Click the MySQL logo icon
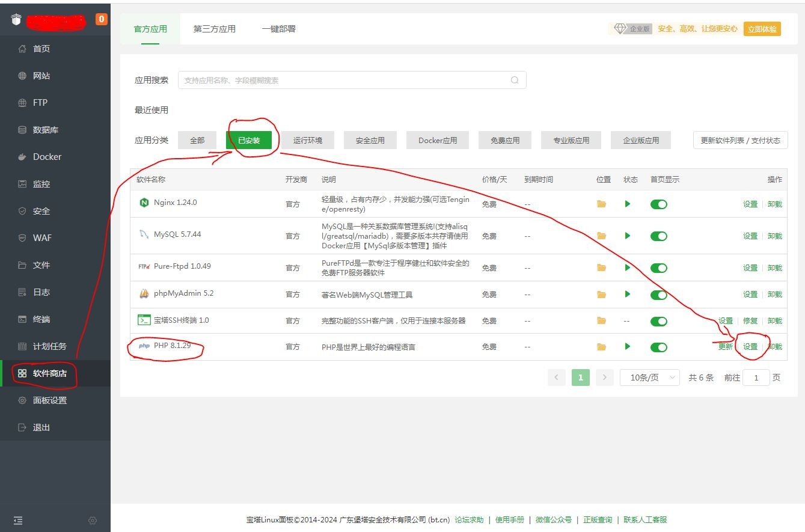The image size is (805, 532). tap(144, 234)
